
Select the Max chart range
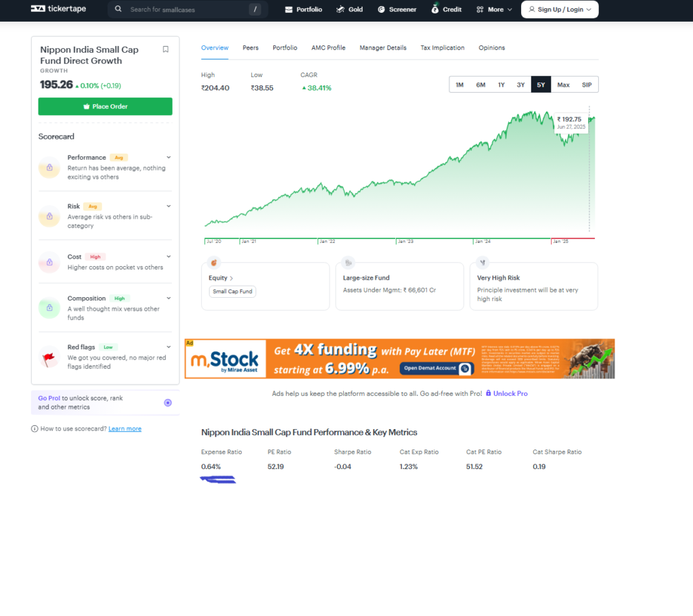563,85
